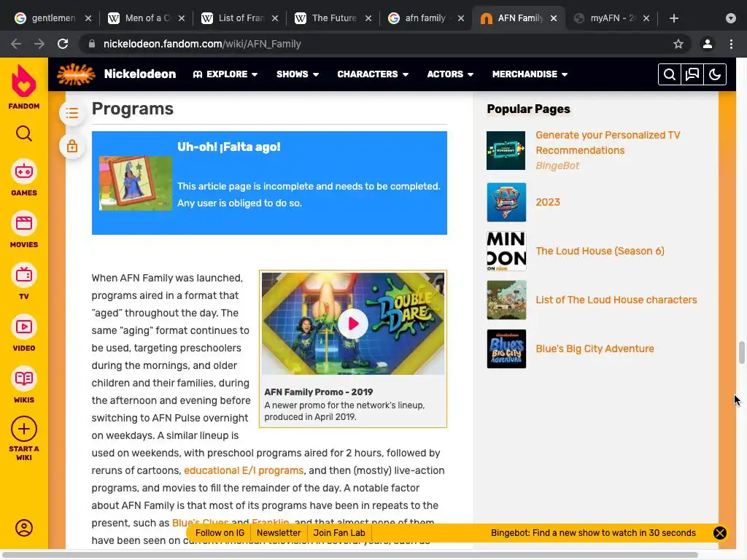The image size is (747, 560).
Task: Click the page protection lock icon
Action: 72,146
